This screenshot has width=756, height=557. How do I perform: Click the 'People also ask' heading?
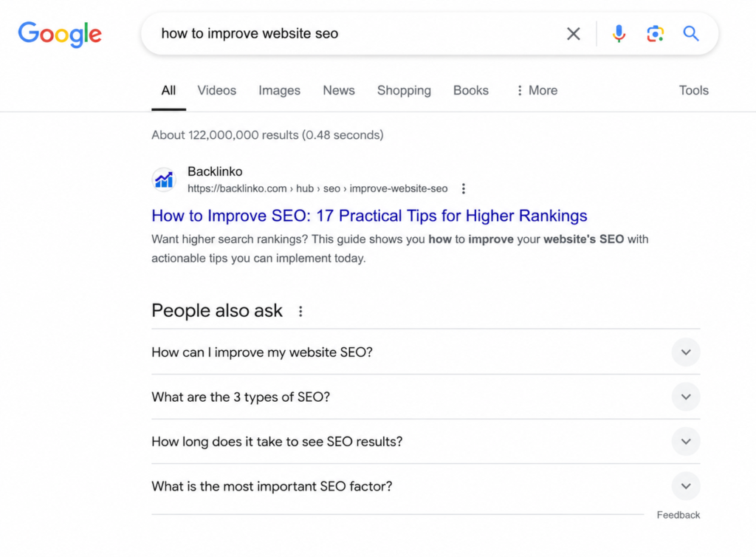click(217, 311)
